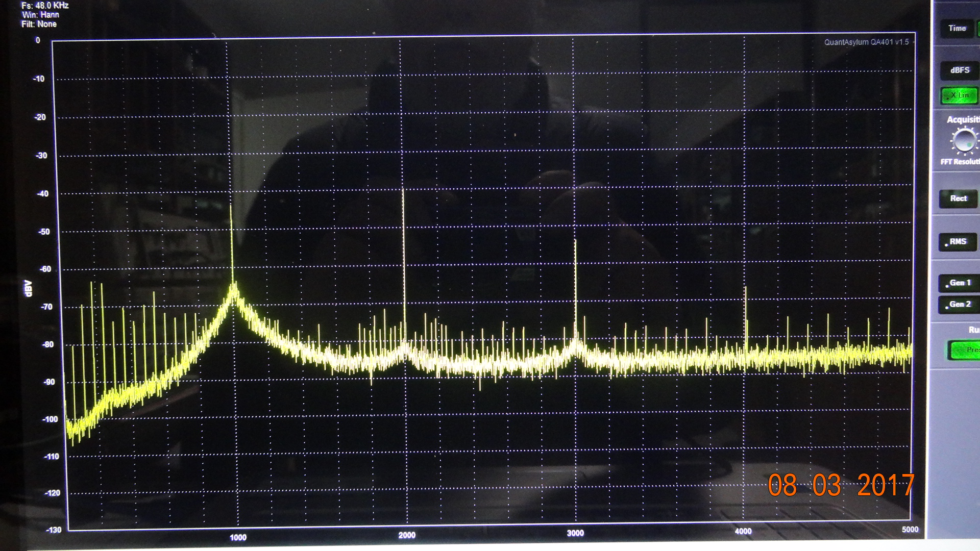Select the Rect window button

coord(958,198)
